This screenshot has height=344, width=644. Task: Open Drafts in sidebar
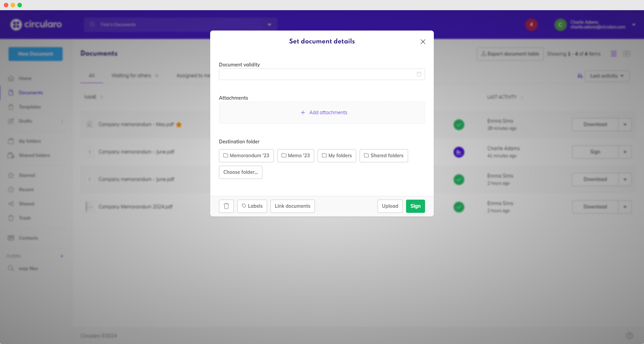click(x=25, y=121)
